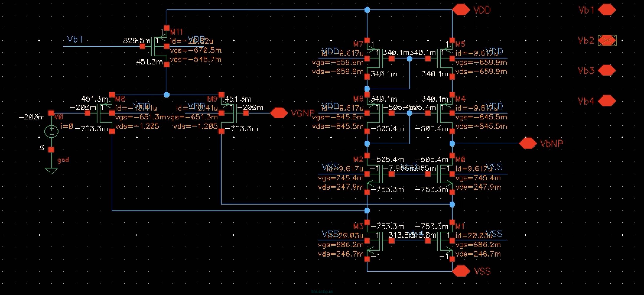Image resolution: width=644 pixels, height=295 pixels.
Task: Click the vgs=-670.5m annotation
Action: [196, 51]
